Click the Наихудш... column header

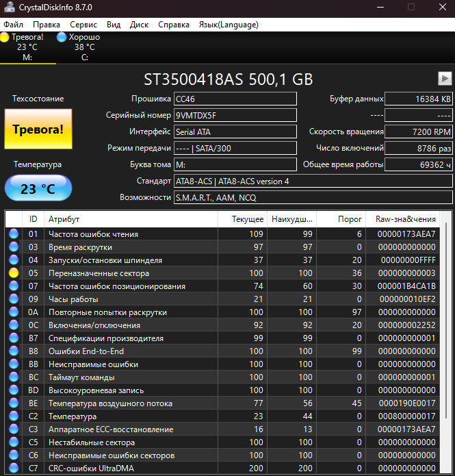[x=291, y=219]
